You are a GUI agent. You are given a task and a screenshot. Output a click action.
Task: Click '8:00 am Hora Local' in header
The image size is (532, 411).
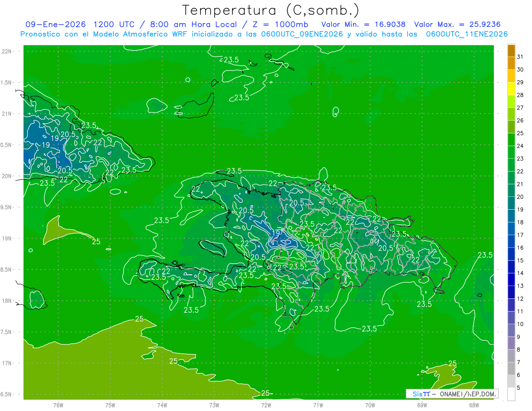pyautogui.click(x=196, y=24)
